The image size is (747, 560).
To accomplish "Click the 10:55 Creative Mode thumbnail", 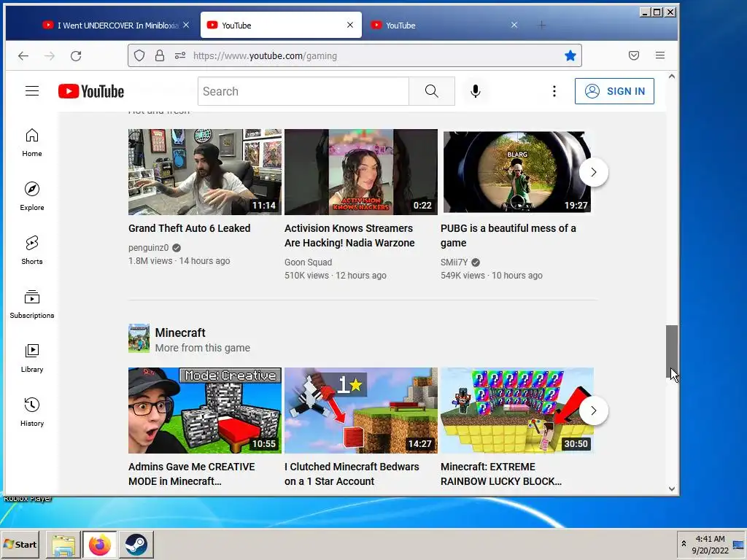I will pyautogui.click(x=205, y=411).
